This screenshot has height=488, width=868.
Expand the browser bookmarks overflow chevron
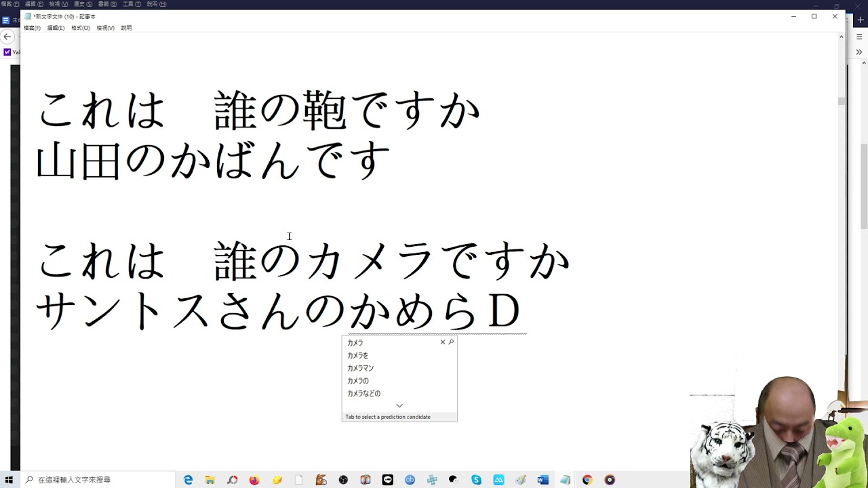859,52
